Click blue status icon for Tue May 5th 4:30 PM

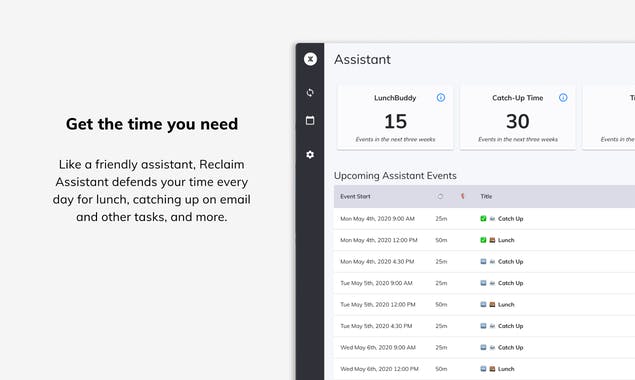tap(483, 326)
